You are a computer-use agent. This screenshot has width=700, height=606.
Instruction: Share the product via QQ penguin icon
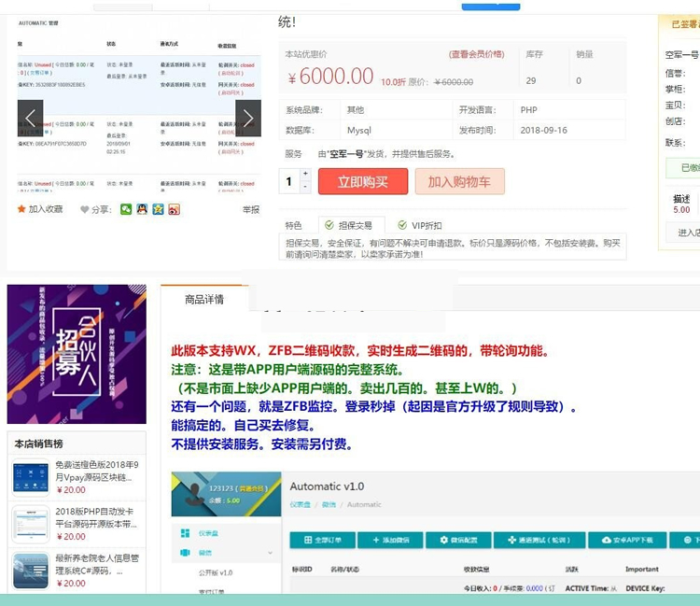coord(142,209)
